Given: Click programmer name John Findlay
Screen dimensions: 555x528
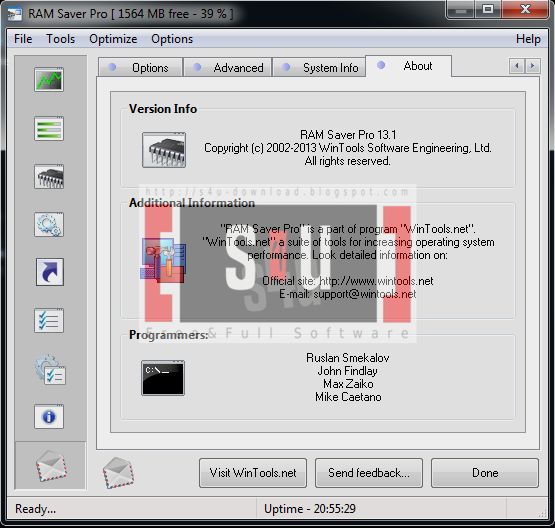Looking at the screenshot, I should tap(348, 371).
